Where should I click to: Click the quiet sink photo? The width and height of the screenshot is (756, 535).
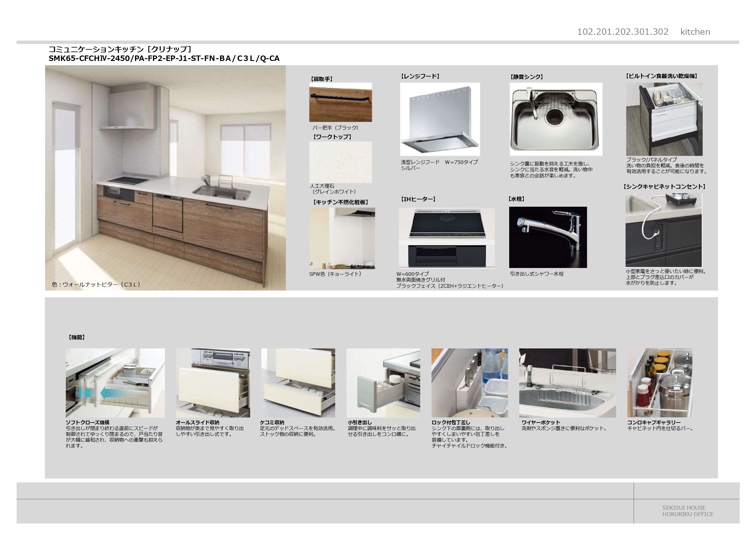(556, 119)
